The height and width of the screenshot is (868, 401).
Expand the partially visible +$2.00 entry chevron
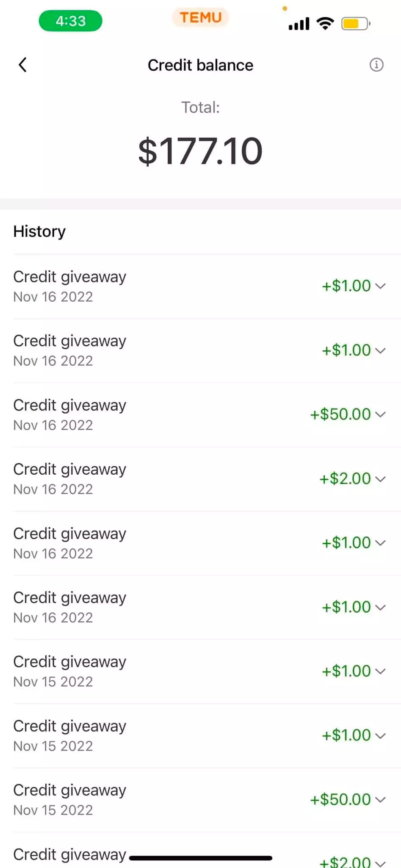[x=381, y=863]
